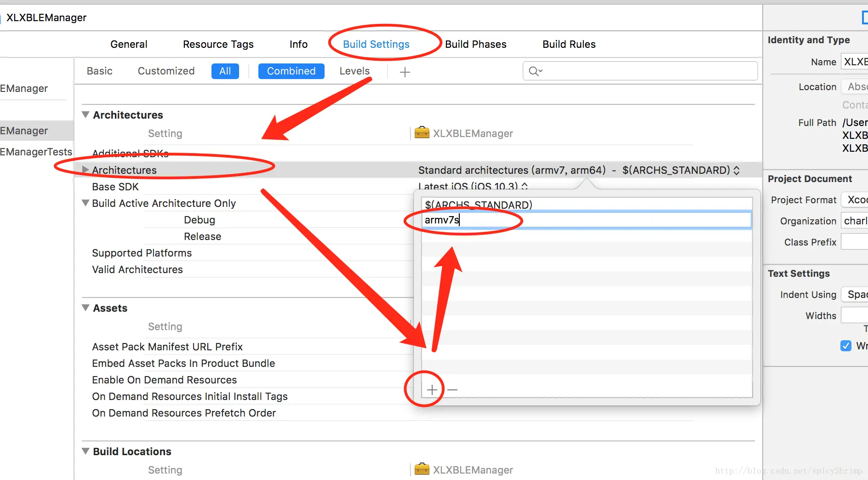Viewport: 868px width, 480px height.
Task: Open the Build Rules tab
Action: tap(569, 44)
